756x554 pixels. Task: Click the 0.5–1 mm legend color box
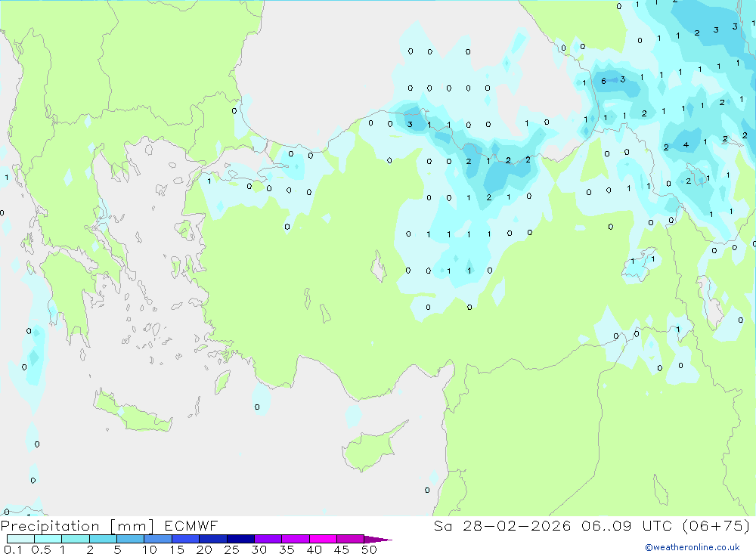pyautogui.click(x=48, y=539)
